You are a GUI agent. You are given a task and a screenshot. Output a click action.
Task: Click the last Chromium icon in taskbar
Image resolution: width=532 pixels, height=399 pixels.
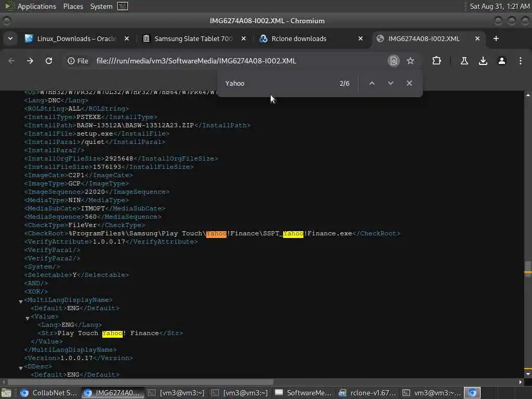coord(472,393)
